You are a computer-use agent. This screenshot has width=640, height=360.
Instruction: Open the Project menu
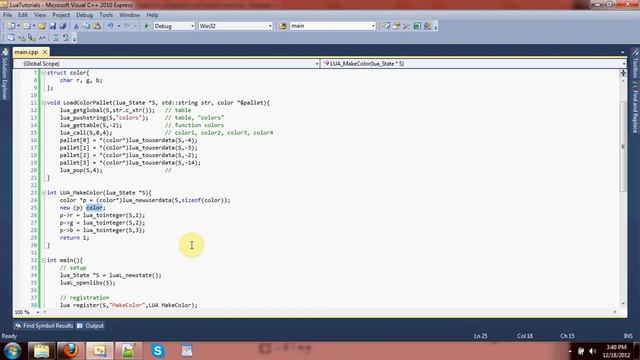(x=61, y=15)
